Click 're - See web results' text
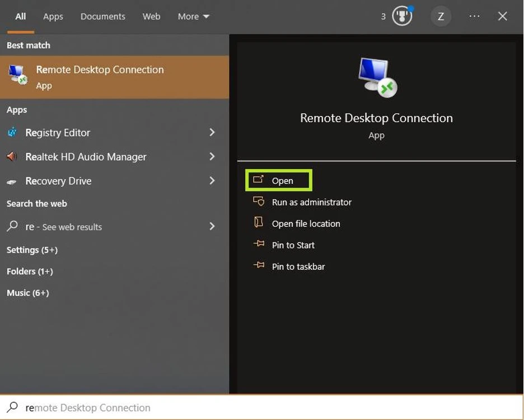The height and width of the screenshot is (420, 524). [63, 227]
